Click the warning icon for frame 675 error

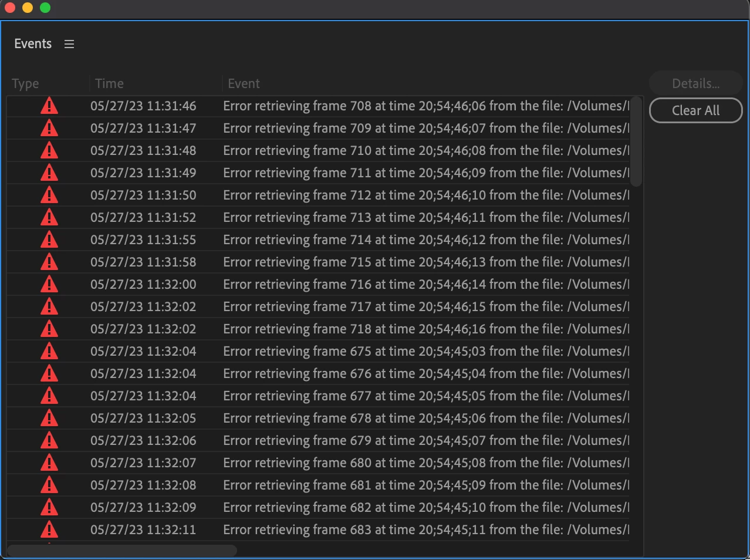[x=49, y=351]
